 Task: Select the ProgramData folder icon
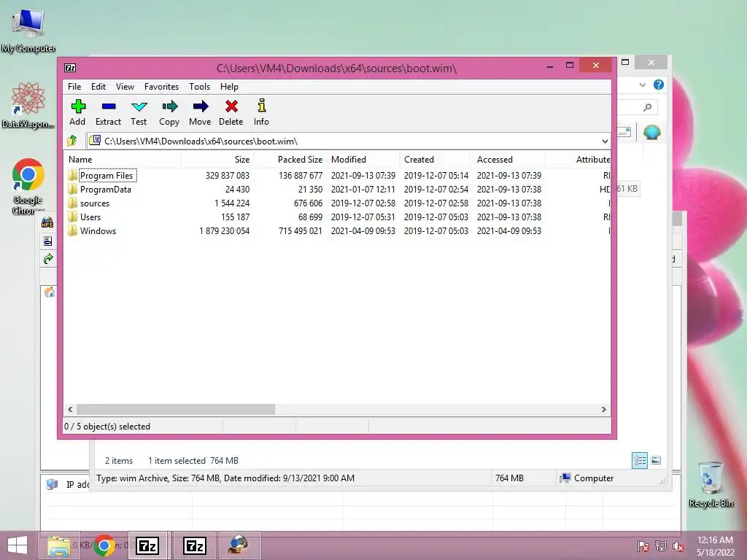(72, 189)
